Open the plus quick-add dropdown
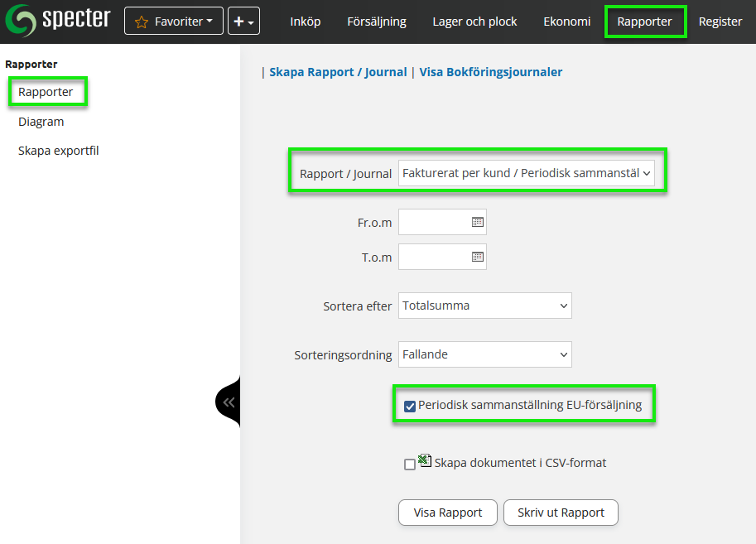This screenshot has height=544, width=756. coord(243,22)
